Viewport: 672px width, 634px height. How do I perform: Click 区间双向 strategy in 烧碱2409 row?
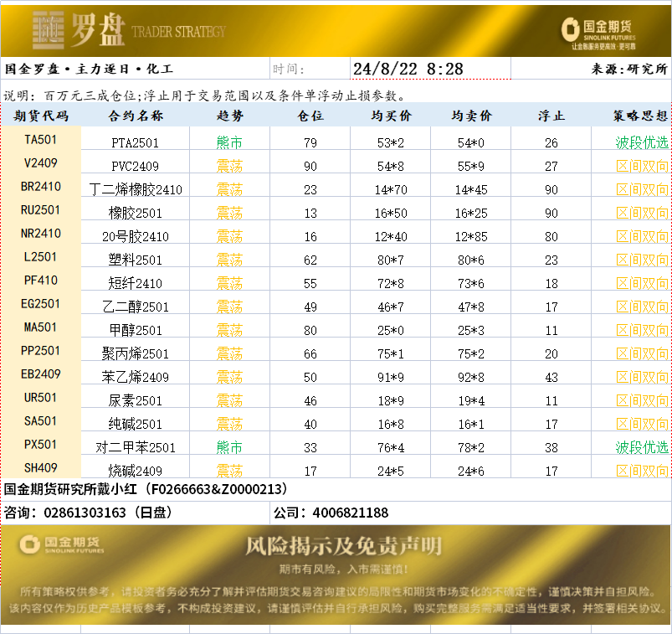(642, 471)
